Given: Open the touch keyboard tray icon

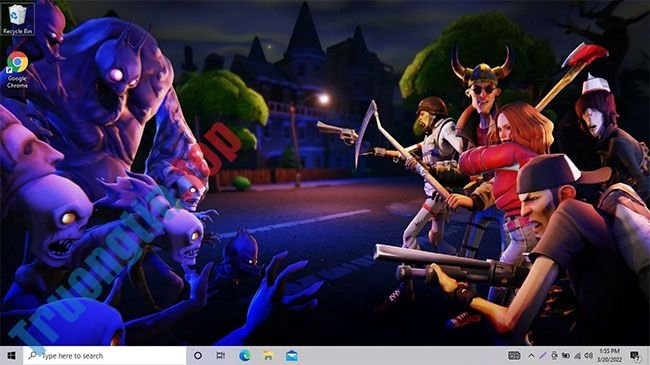Looking at the screenshot, I should pos(514,355).
